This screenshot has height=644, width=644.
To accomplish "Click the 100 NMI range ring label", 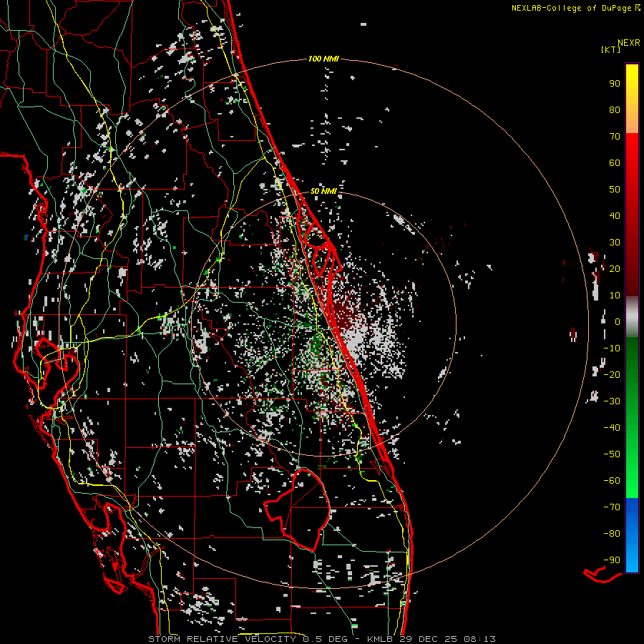I will [x=323, y=59].
